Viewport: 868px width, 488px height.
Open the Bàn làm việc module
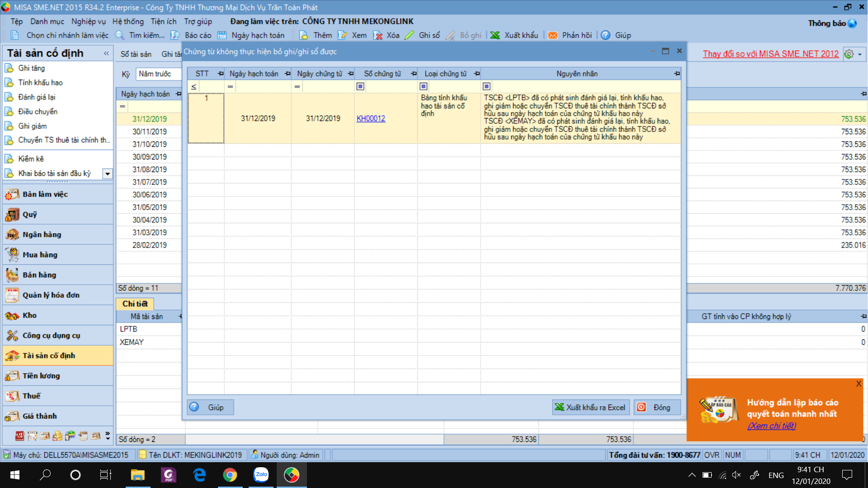pyautogui.click(x=57, y=194)
